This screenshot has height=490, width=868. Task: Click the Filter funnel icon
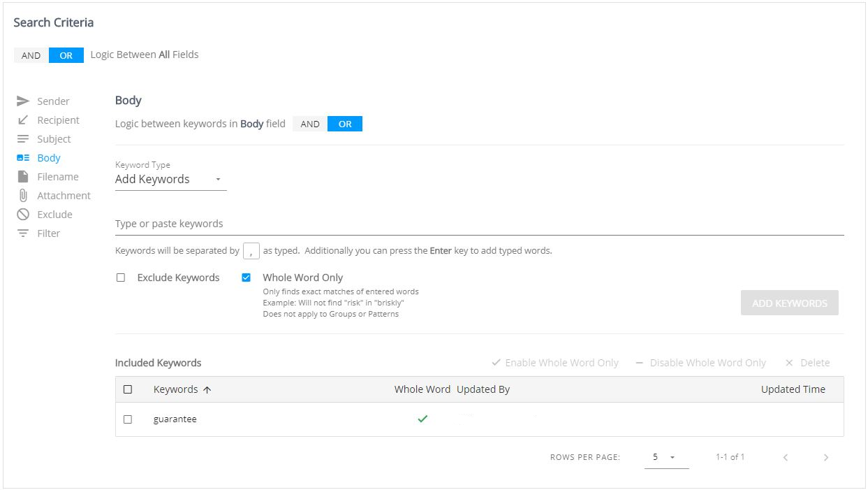23,233
